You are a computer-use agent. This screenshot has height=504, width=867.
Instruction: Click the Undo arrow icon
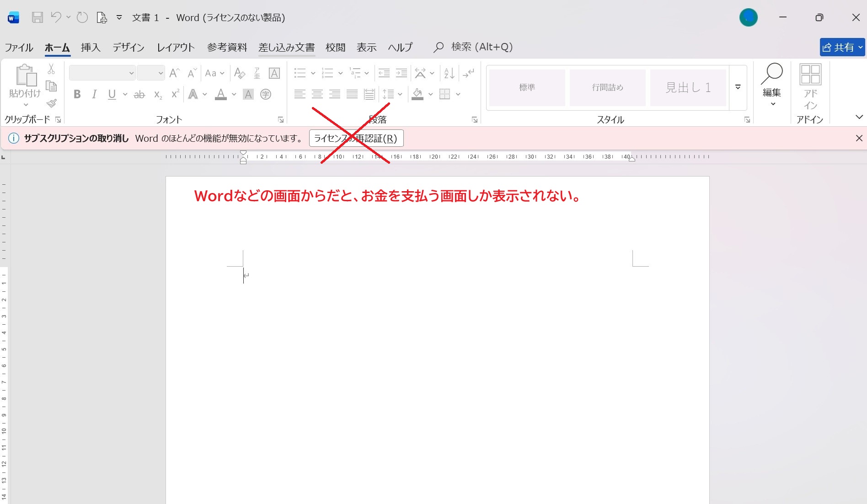coord(56,18)
